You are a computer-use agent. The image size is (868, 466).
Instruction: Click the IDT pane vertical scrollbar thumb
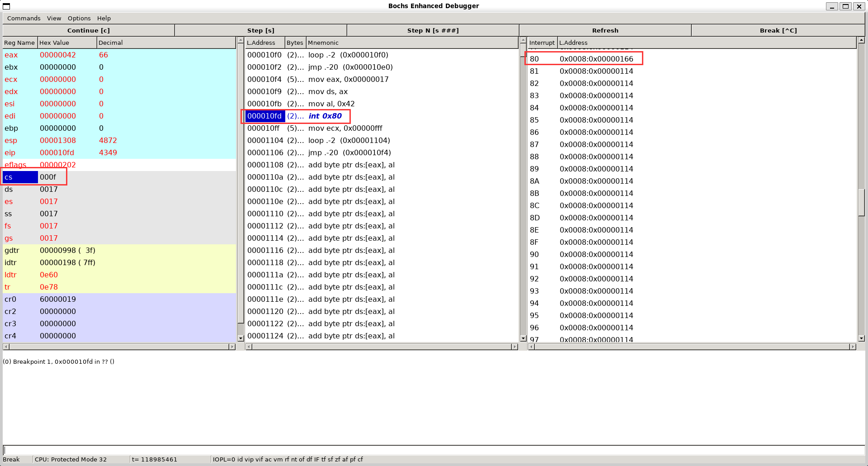click(861, 203)
